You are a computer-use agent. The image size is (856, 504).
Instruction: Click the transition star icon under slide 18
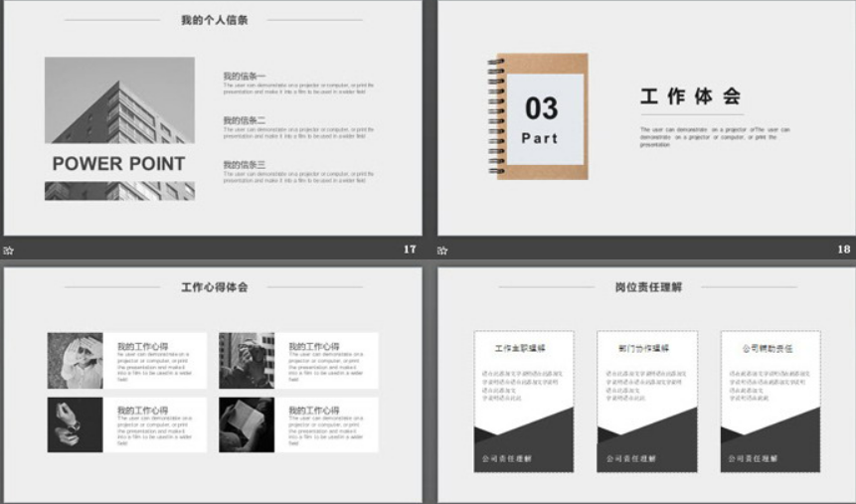tap(443, 251)
